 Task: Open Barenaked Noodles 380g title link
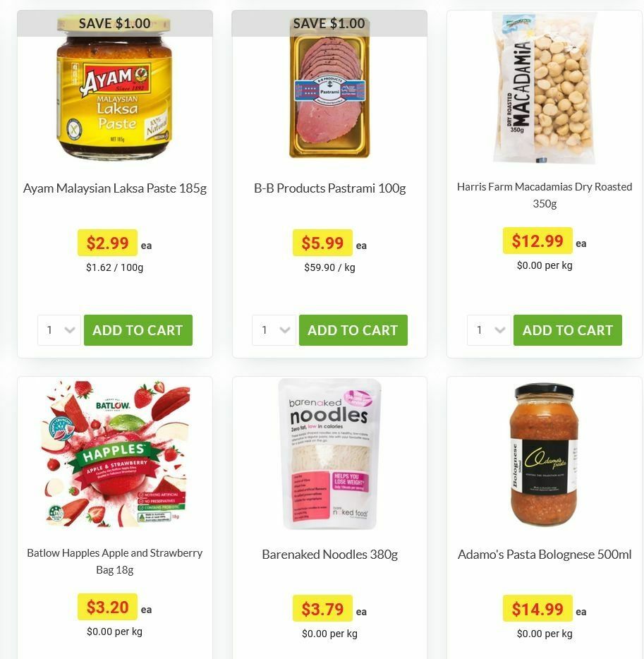point(330,555)
